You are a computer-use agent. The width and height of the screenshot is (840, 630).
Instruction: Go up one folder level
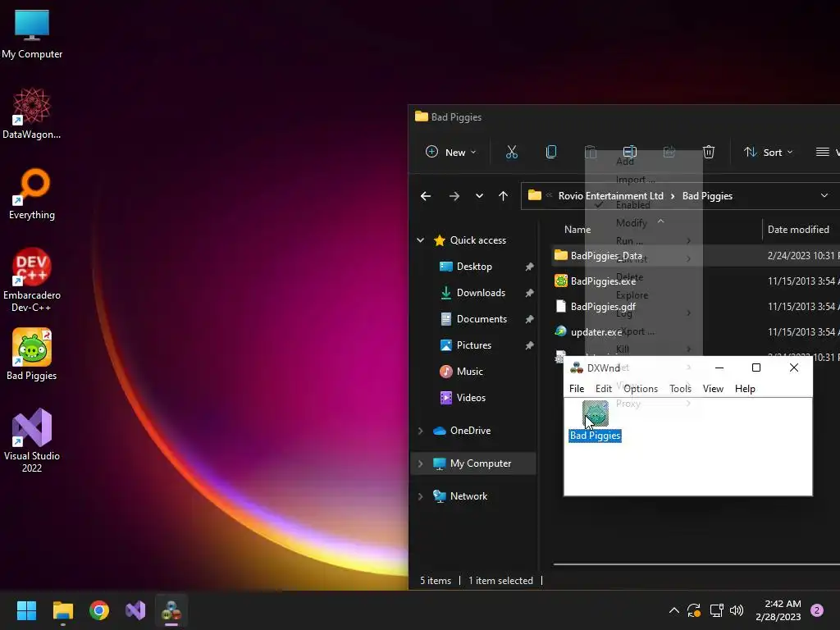pos(503,196)
